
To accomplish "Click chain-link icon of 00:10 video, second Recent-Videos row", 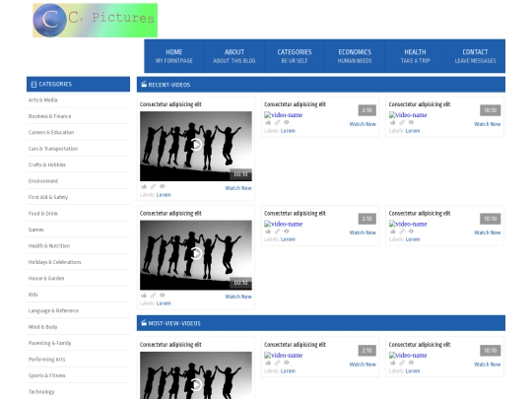I will (x=153, y=296).
